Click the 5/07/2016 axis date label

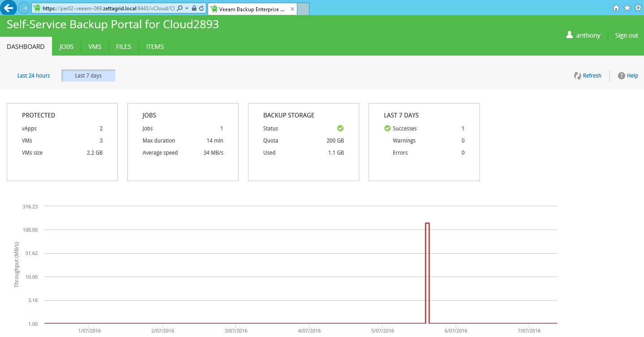(x=383, y=331)
